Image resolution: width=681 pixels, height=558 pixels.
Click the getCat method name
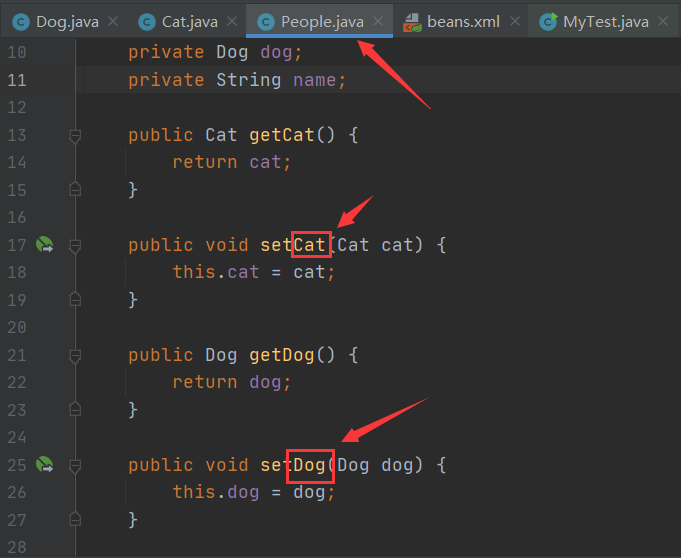(281, 135)
